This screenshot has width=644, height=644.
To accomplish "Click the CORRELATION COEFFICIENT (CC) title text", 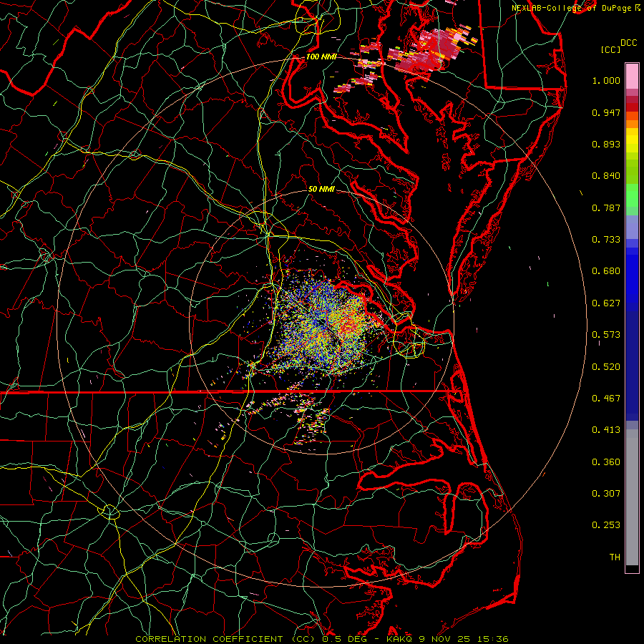I will [225, 639].
